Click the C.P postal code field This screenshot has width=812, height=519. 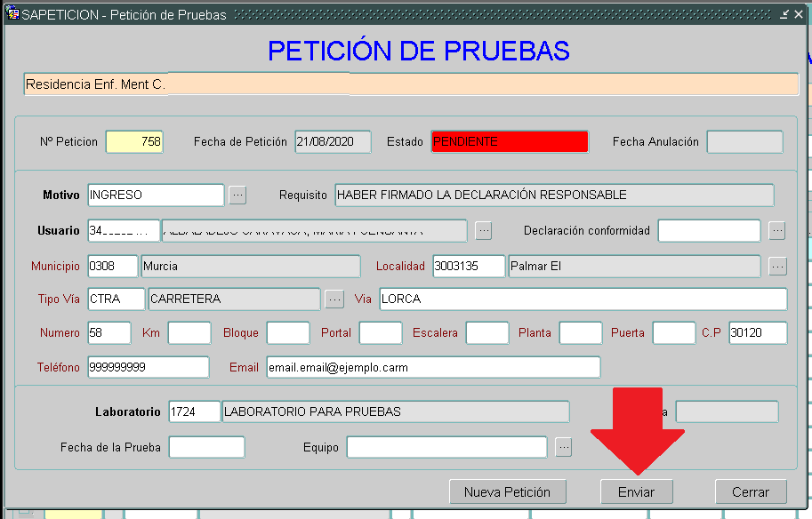[757, 333]
